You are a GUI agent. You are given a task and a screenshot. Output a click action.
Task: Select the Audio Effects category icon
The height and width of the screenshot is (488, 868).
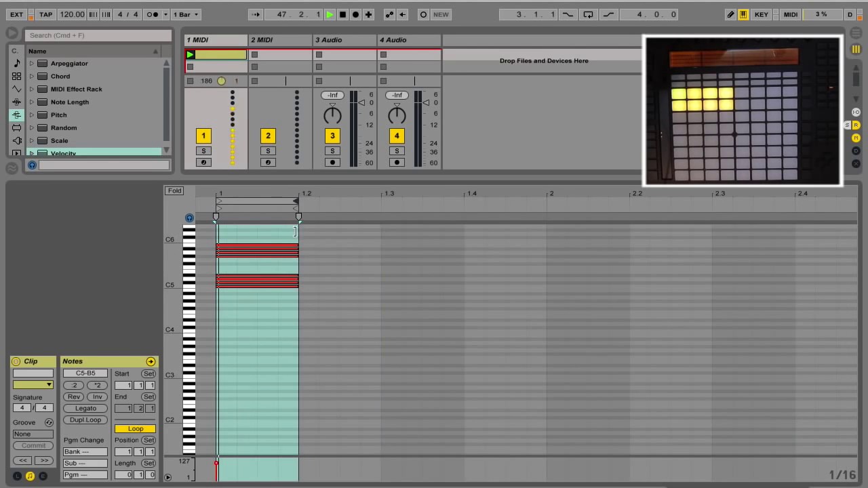[17, 102]
